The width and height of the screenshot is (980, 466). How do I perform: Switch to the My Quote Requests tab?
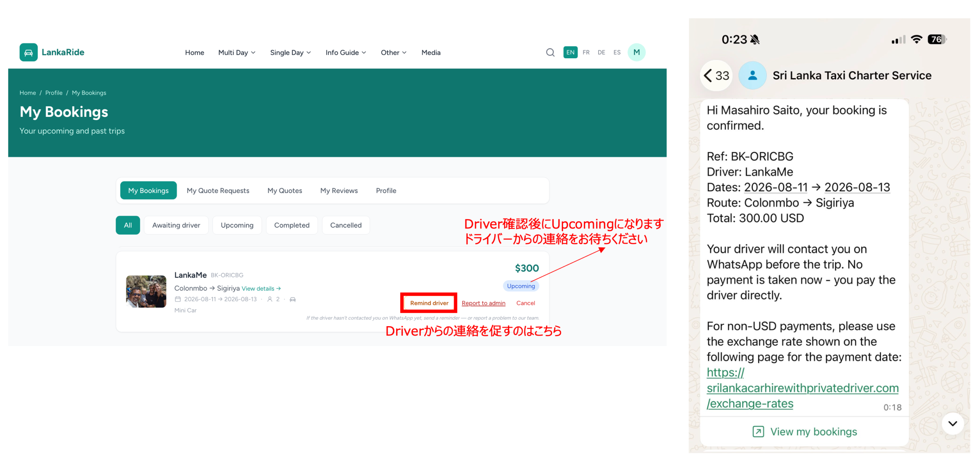click(218, 190)
